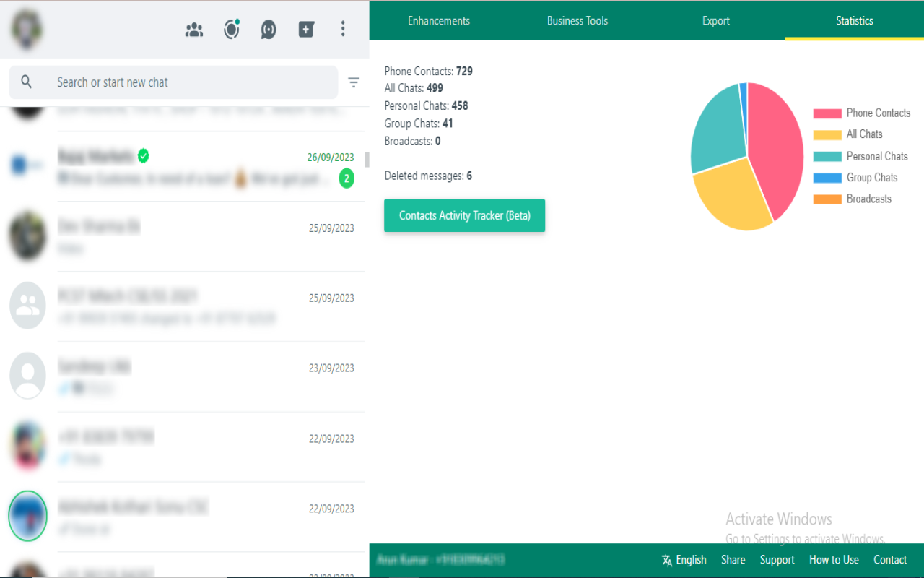Viewport: 924px width, 578px height.
Task: Click the Broadcasts: 0 stat
Action: click(412, 141)
